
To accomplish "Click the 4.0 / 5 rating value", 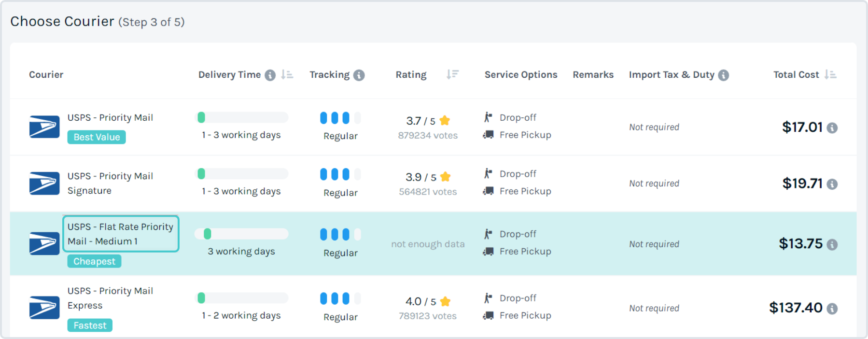I will pos(420,302).
